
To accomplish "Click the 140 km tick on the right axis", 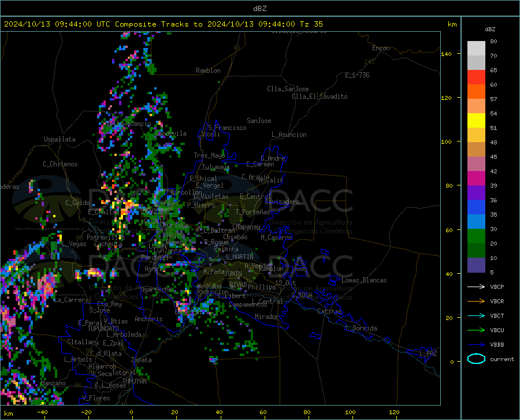I will click(x=447, y=54).
